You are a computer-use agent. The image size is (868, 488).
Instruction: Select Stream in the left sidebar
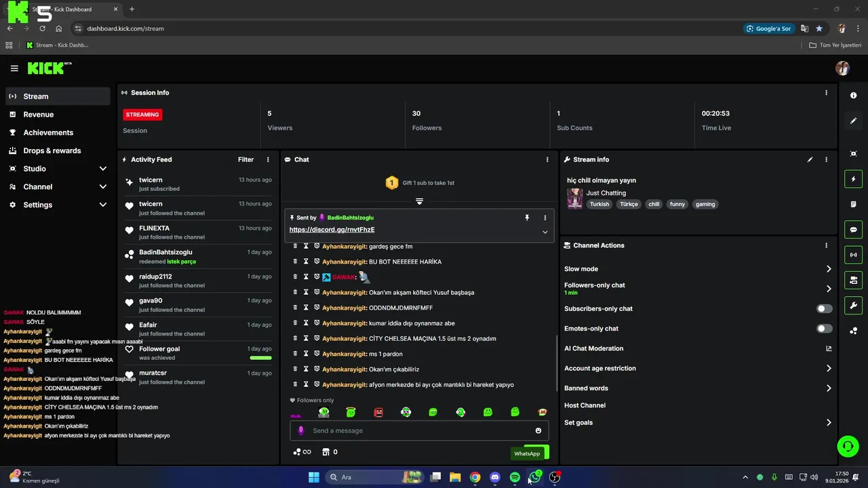pyautogui.click(x=58, y=96)
